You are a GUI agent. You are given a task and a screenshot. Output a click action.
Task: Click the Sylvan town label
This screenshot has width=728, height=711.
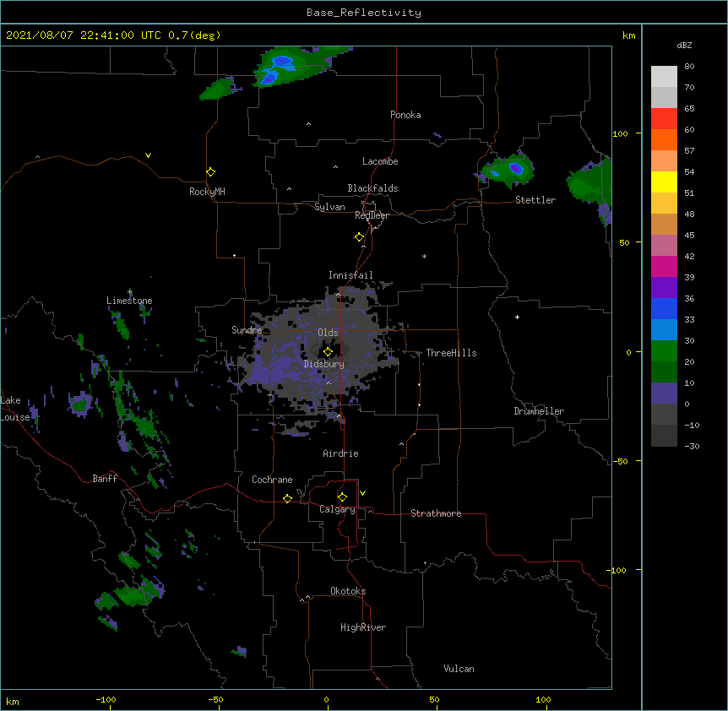pyautogui.click(x=329, y=207)
